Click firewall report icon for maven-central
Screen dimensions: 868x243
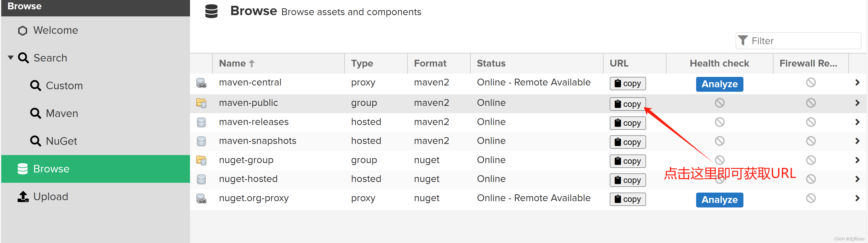click(811, 82)
